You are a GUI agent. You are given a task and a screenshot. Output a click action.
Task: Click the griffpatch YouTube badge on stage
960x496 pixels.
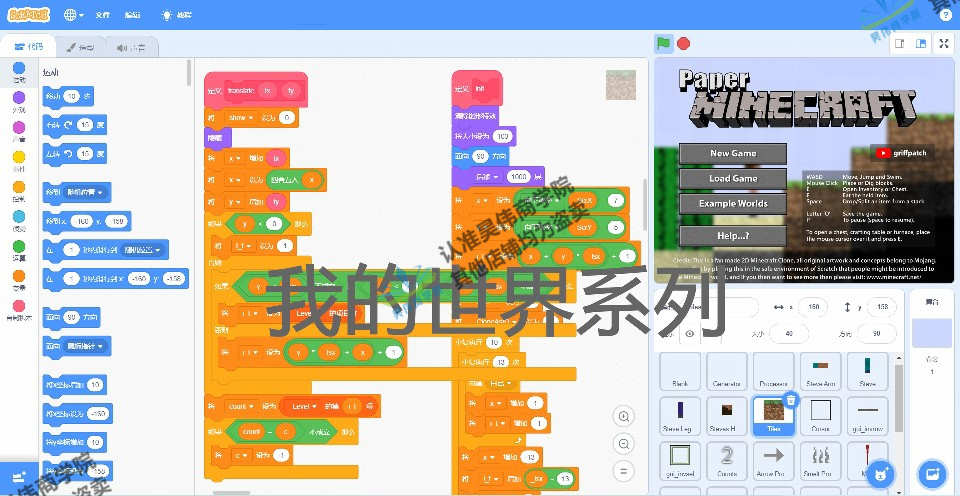(x=902, y=153)
